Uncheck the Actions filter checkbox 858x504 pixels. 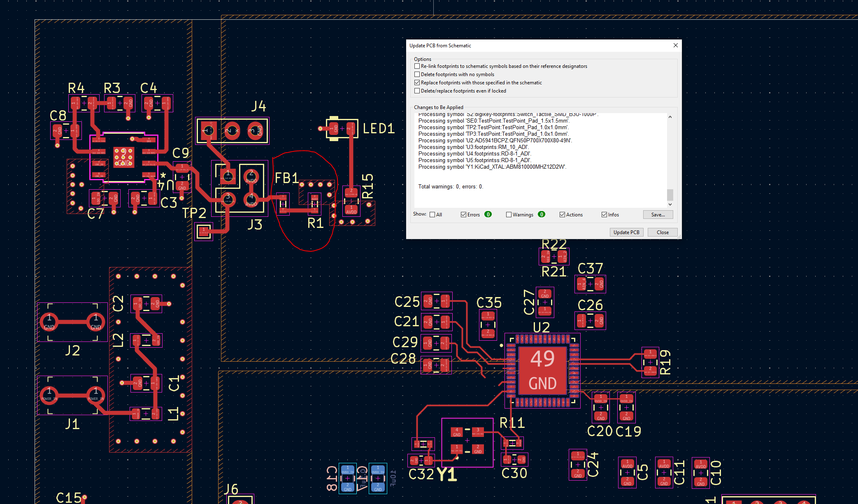562,215
